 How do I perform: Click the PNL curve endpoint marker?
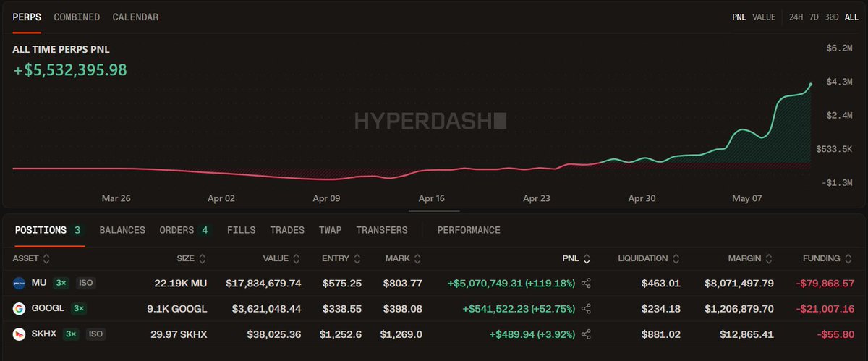[811, 84]
